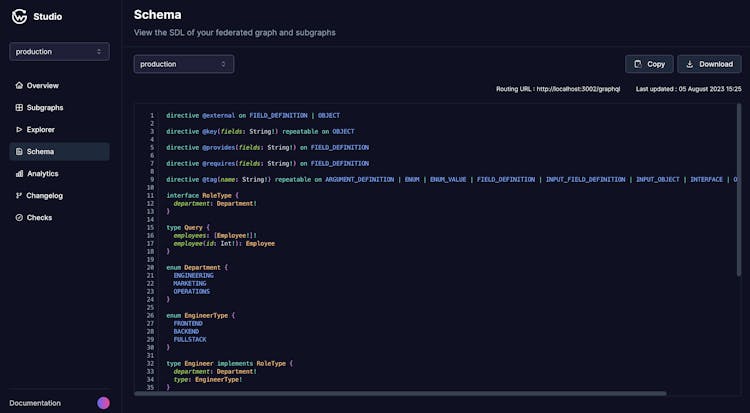The width and height of the screenshot is (750, 413).
Task: Click the Overview home icon
Action: coord(18,86)
